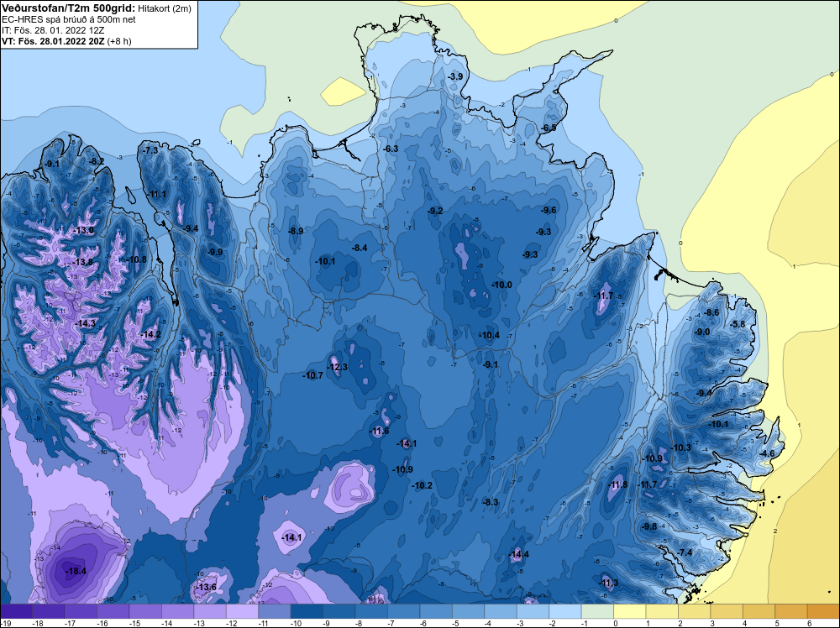This screenshot has height=628, width=840.
Task: Select legend color swatch between -14 and -13
Action: click(x=178, y=611)
